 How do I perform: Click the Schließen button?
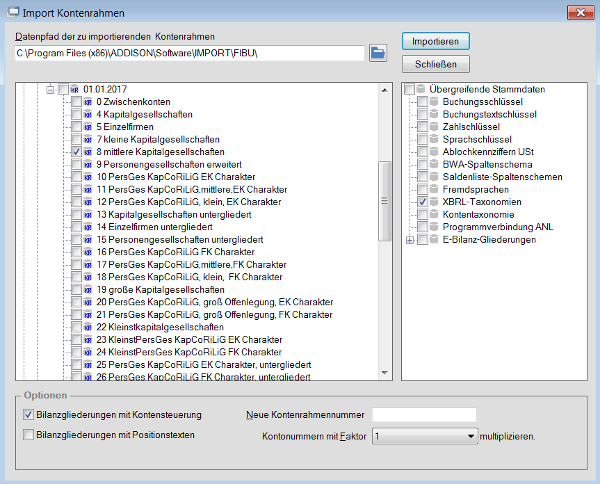click(436, 64)
